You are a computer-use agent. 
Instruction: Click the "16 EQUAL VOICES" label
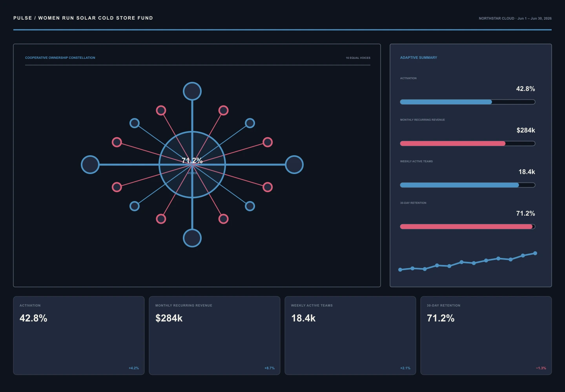tap(358, 58)
